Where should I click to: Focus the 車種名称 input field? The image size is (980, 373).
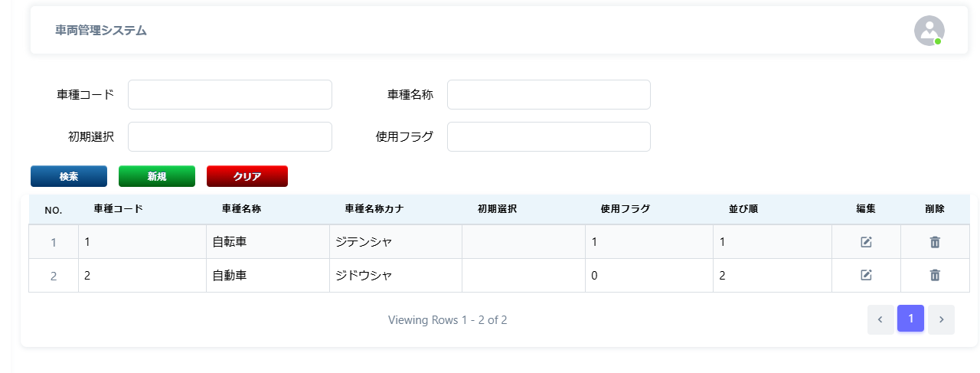pyautogui.click(x=549, y=95)
